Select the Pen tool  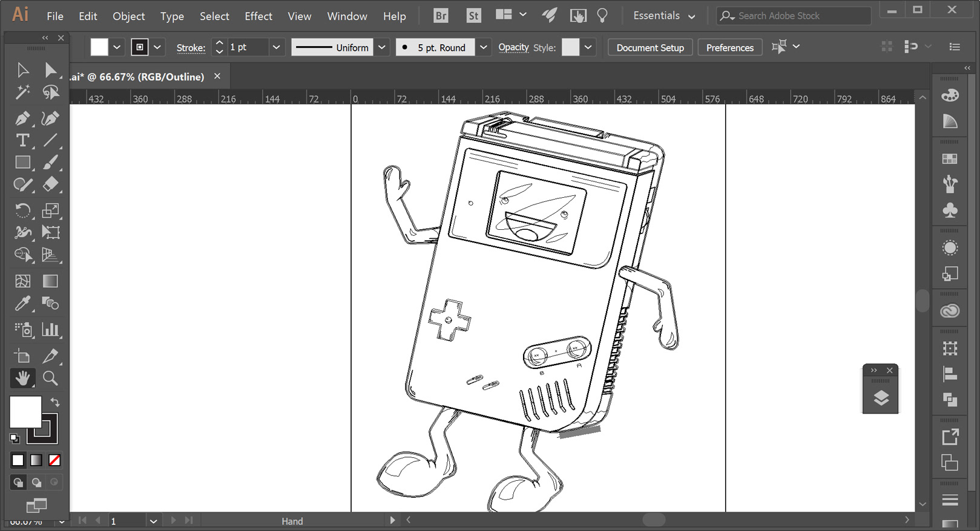point(23,119)
